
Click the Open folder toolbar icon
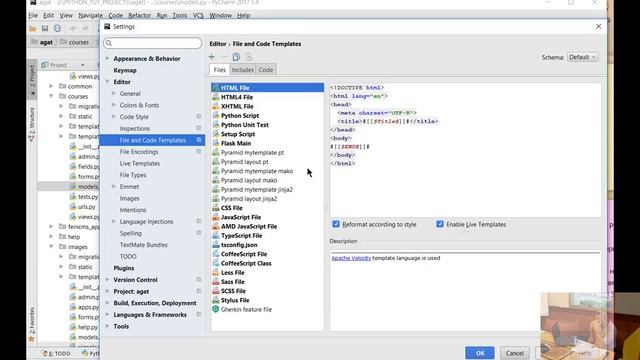33,29
